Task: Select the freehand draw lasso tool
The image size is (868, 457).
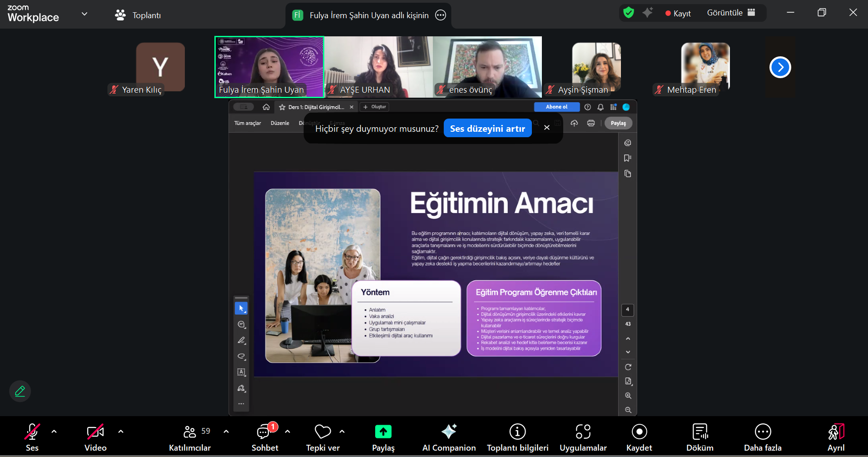Action: point(241,356)
